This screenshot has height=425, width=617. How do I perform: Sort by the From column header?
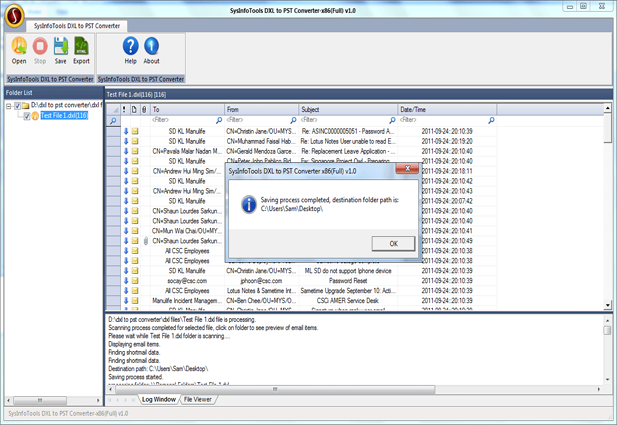click(x=262, y=109)
